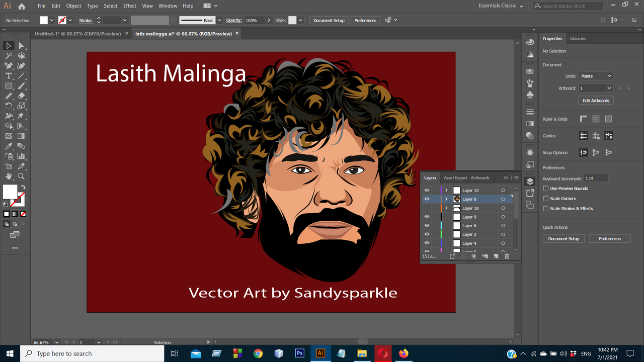Viewport: 644px width, 362px height.
Task: Select the Eraser tool
Action: 21,96
